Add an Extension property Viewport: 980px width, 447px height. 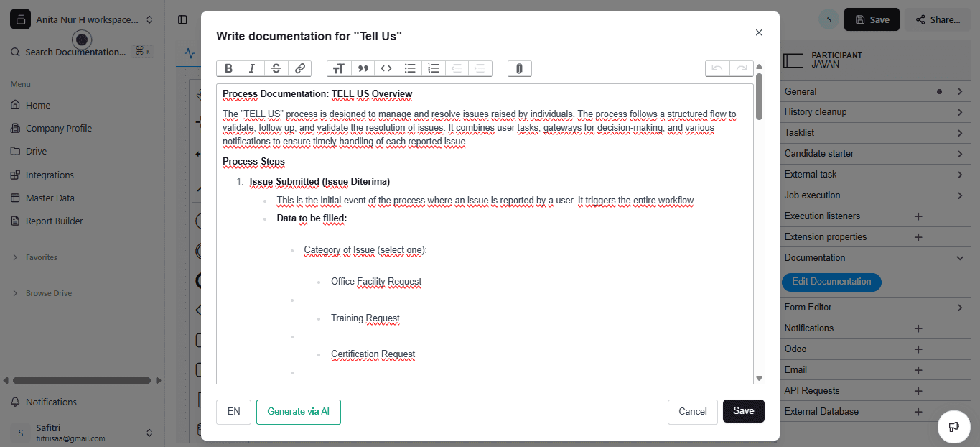coord(918,236)
